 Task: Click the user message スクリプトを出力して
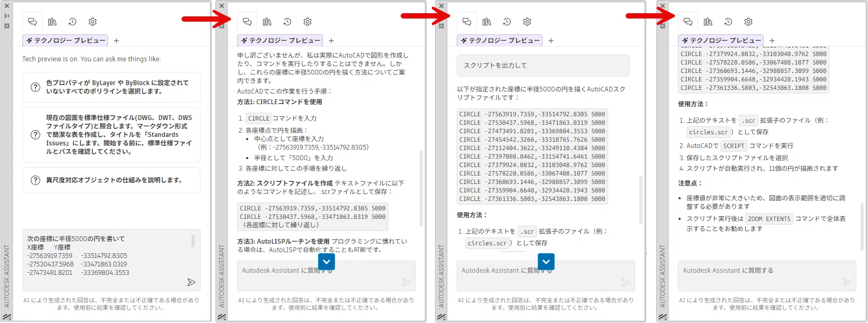[x=543, y=66]
